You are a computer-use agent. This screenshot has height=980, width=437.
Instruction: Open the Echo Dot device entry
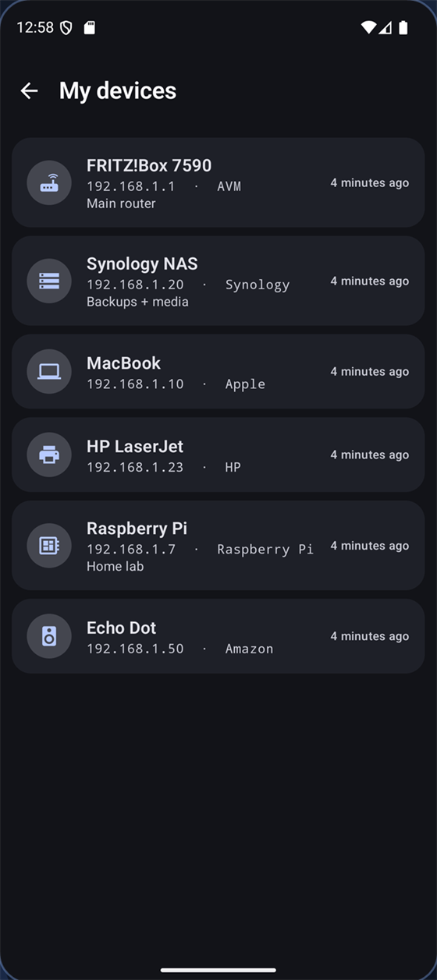[x=218, y=636]
